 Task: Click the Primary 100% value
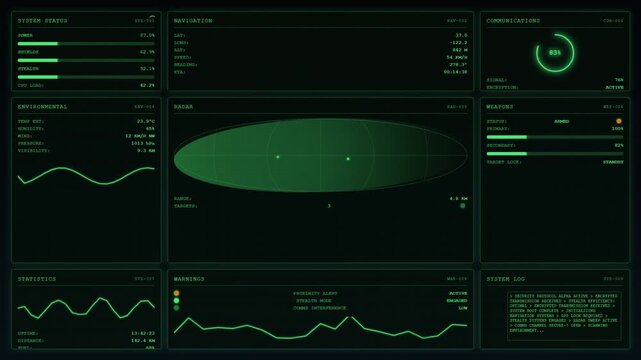click(617, 129)
